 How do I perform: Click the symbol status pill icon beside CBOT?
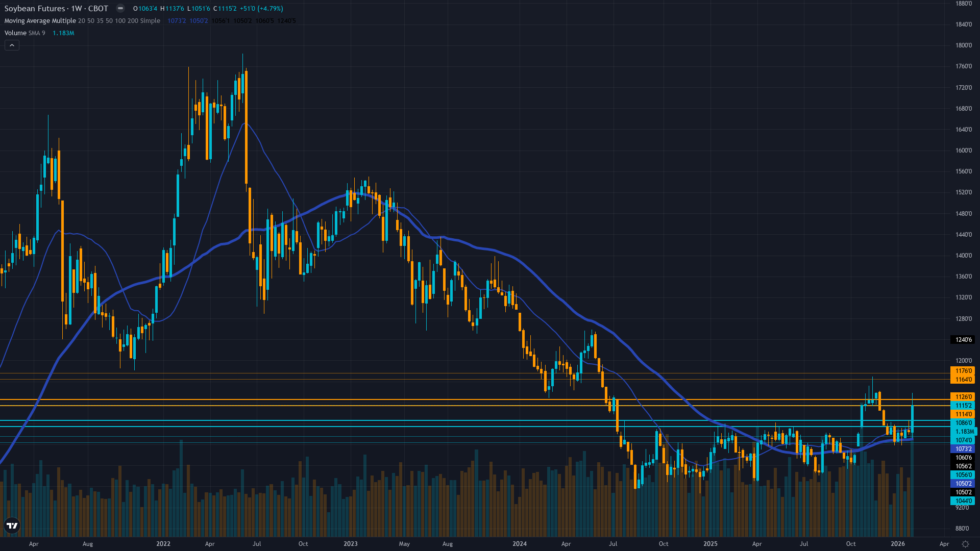[x=120, y=8]
